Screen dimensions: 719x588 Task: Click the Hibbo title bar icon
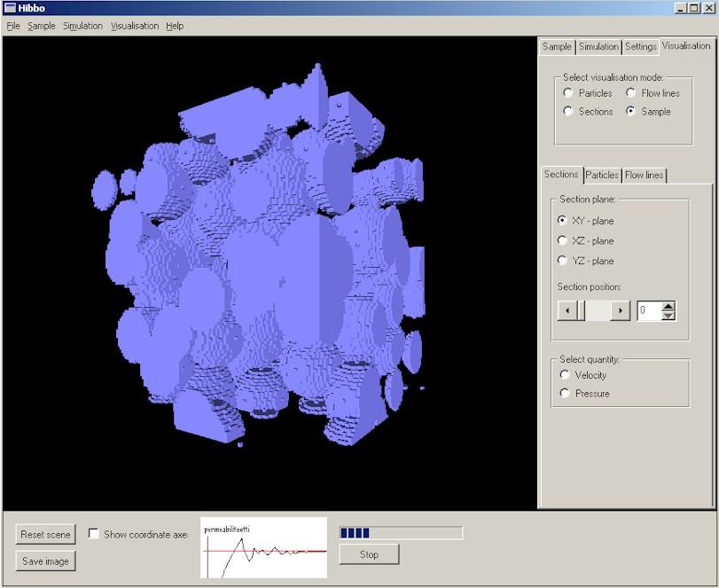[x=9, y=8]
